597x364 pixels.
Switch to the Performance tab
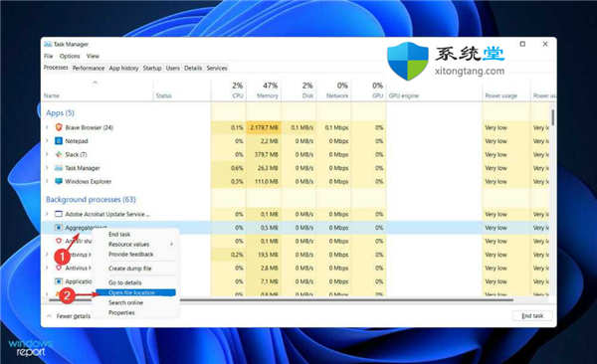click(89, 69)
